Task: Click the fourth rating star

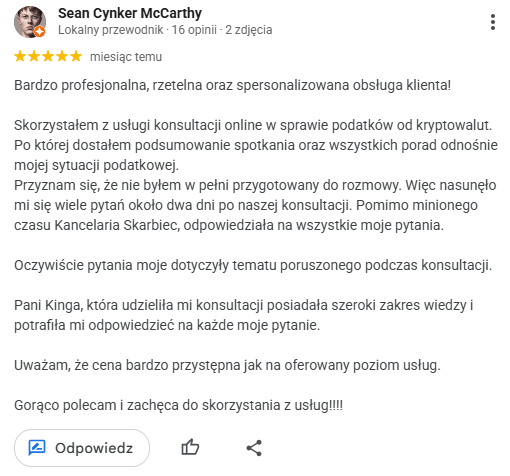Action: [62, 56]
